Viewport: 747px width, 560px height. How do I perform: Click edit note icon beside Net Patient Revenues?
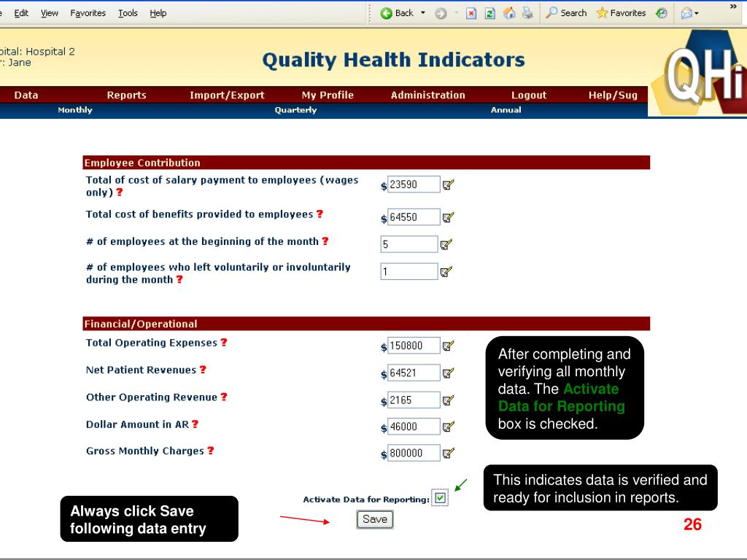pos(448,373)
